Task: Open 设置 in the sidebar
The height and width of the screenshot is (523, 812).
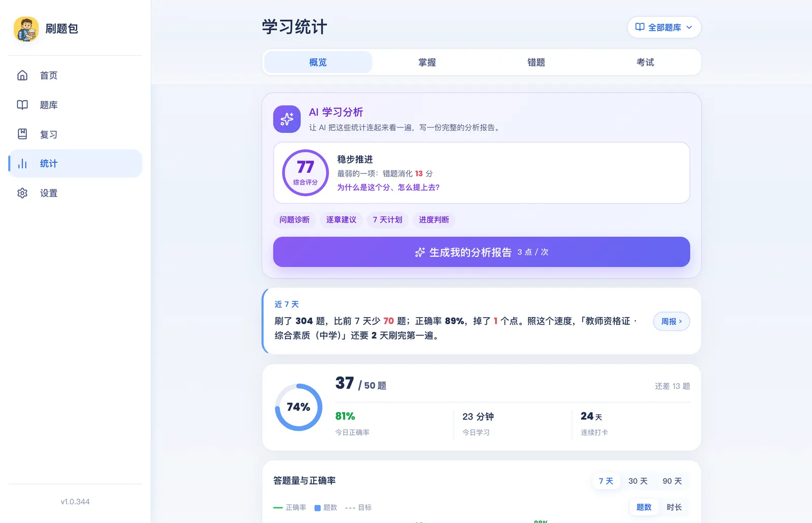Action: [x=75, y=193]
